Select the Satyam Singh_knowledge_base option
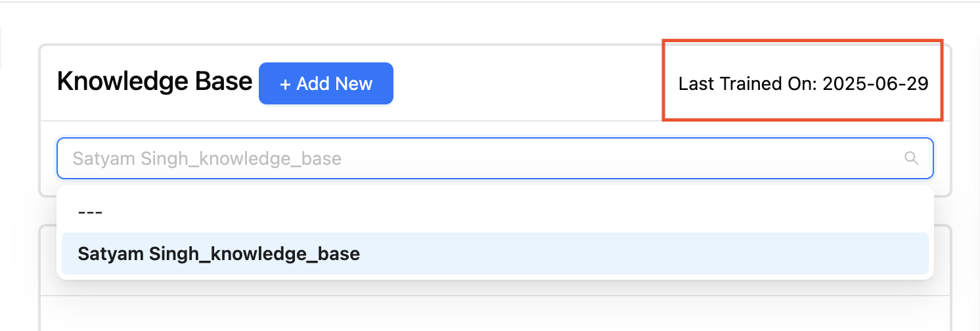Image resolution: width=980 pixels, height=331 pixels. (495, 254)
